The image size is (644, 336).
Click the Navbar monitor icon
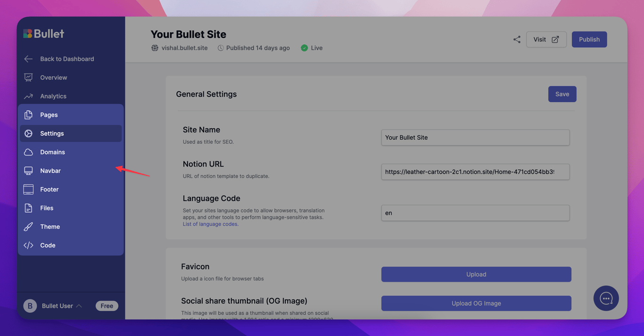(x=28, y=171)
